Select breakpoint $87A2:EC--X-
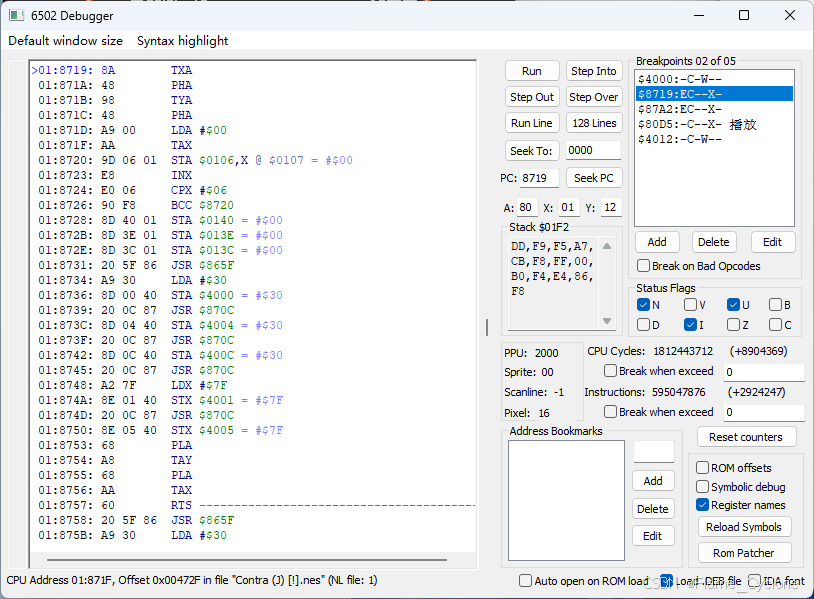This screenshot has height=599, width=814. point(714,109)
